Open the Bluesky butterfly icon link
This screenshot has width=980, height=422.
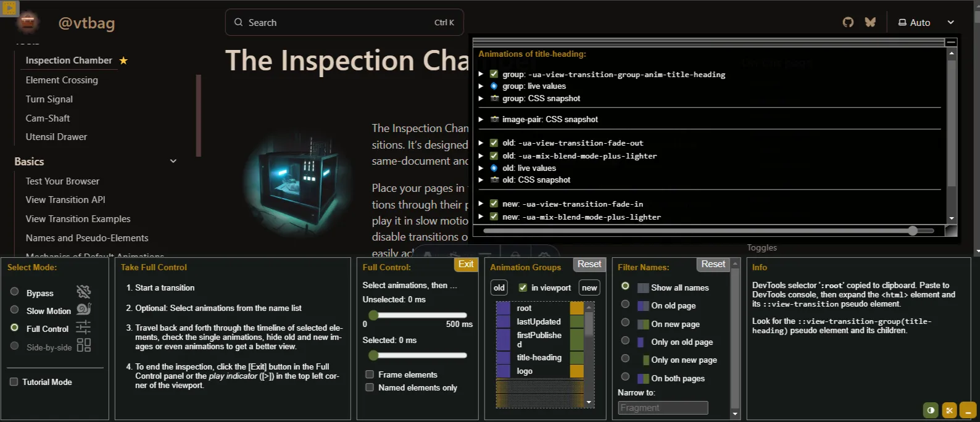(x=870, y=22)
